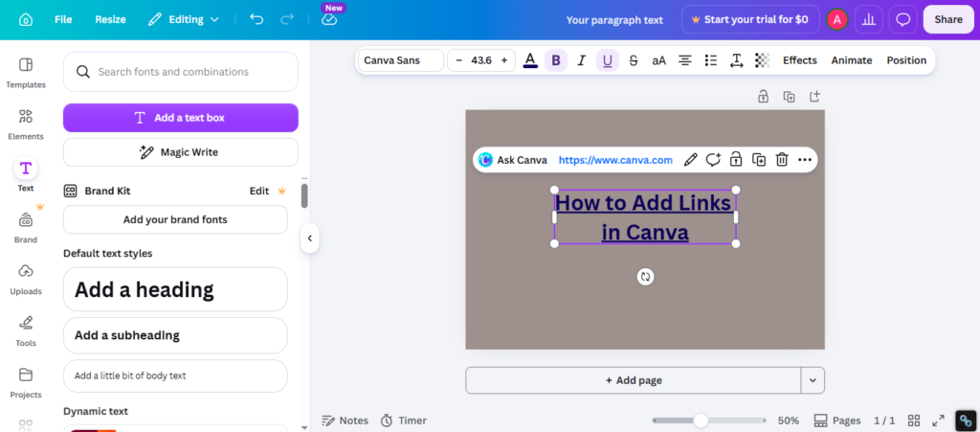Open text spacing options

coord(736,60)
